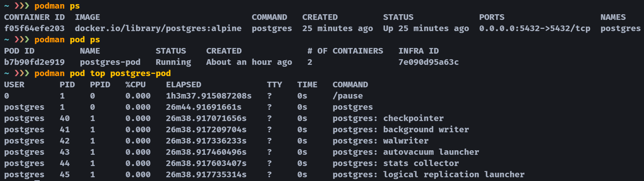Click the "# OF CONTAINERS" column header

[345, 51]
